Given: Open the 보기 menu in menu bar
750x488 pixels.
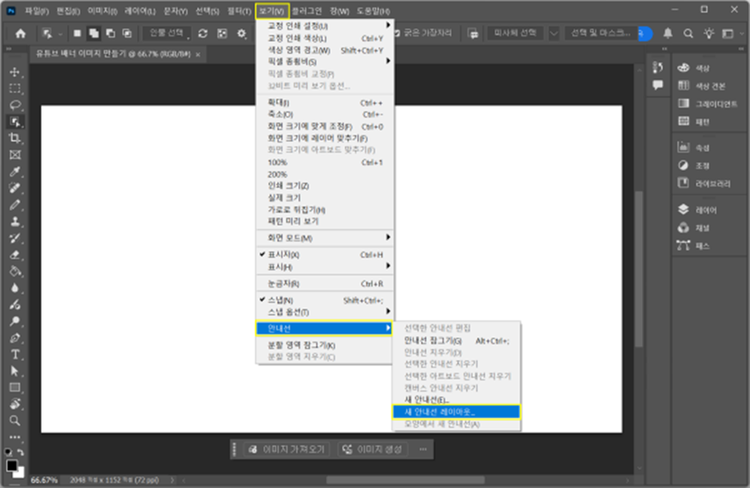Looking at the screenshot, I should (272, 11).
